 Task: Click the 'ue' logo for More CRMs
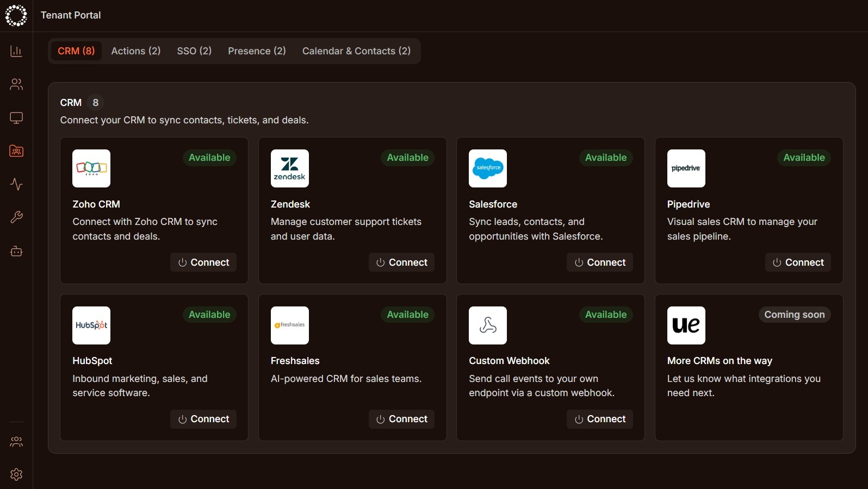click(x=686, y=325)
